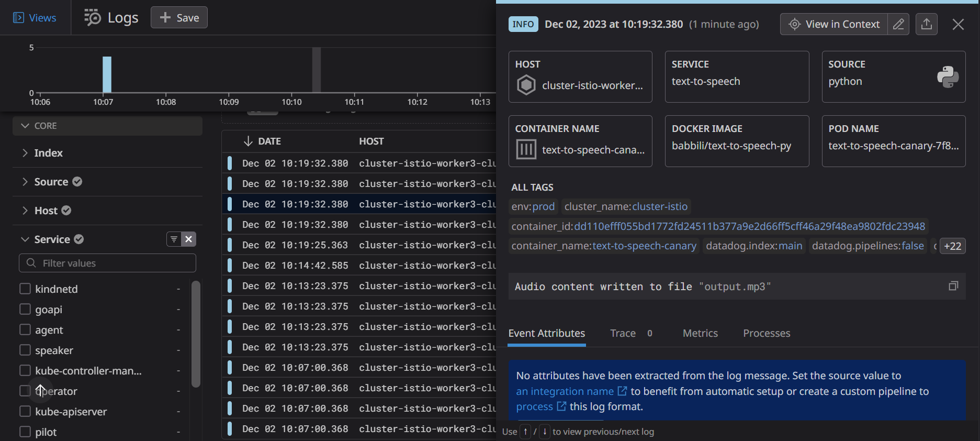Click the Service facet filter options icon
Viewport: 980px width, 441px height.
[174, 239]
